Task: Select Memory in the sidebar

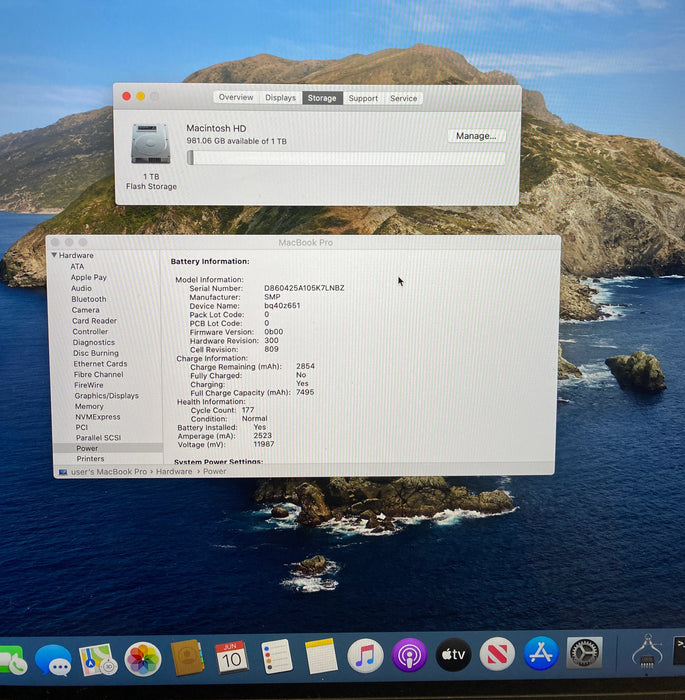Action: (x=89, y=406)
